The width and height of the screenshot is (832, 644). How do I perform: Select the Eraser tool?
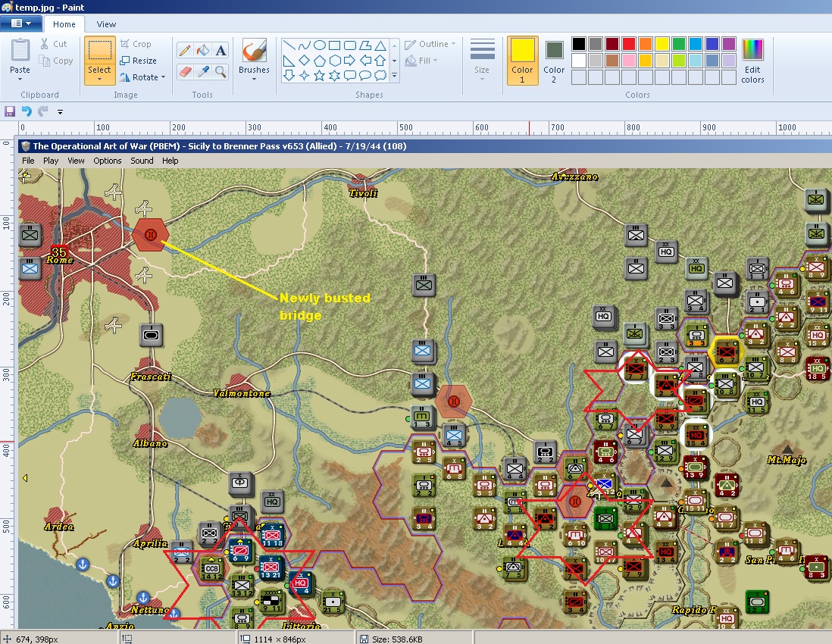[185, 72]
